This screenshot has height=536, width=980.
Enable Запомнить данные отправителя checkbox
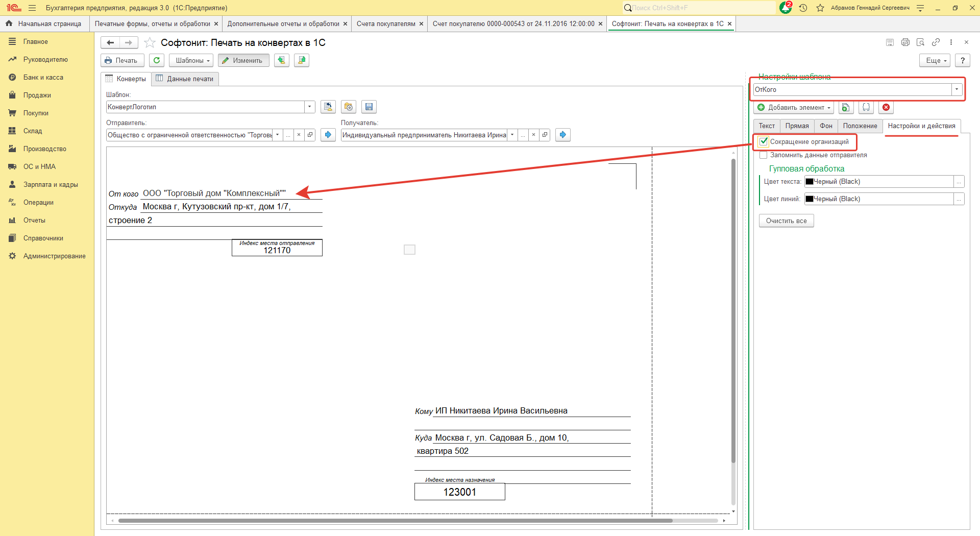pos(764,155)
